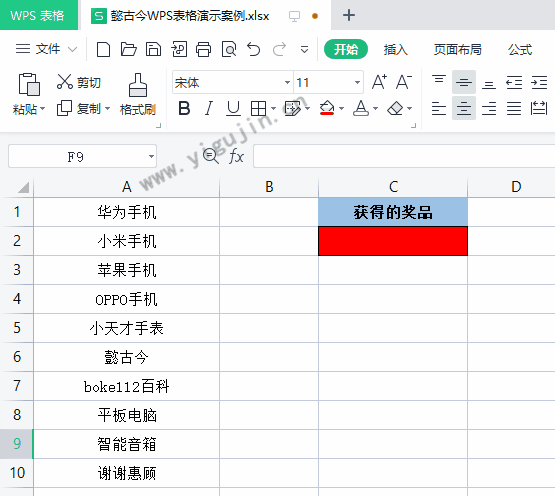Toggle bottom vertical alignment

tap(489, 85)
